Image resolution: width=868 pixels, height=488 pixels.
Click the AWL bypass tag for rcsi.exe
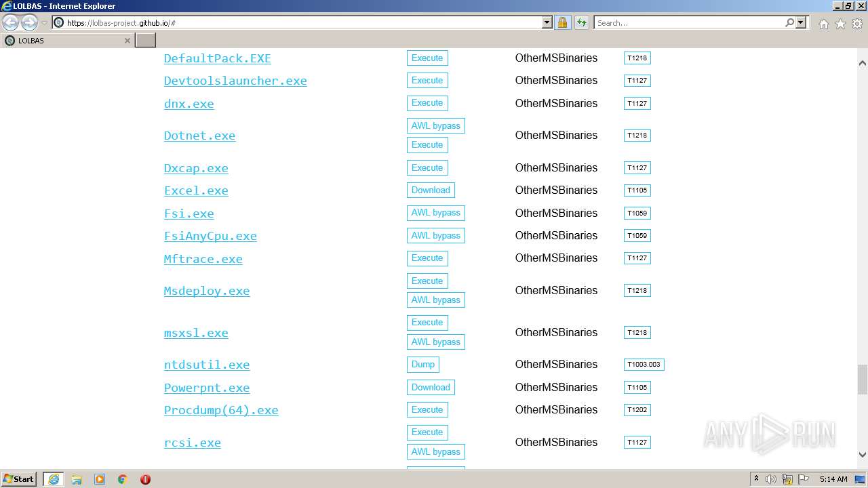(436, 451)
